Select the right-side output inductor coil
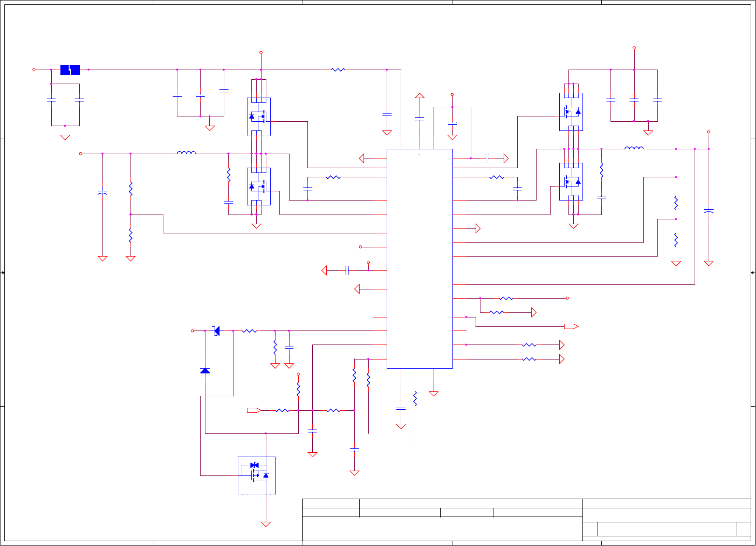 pos(634,148)
